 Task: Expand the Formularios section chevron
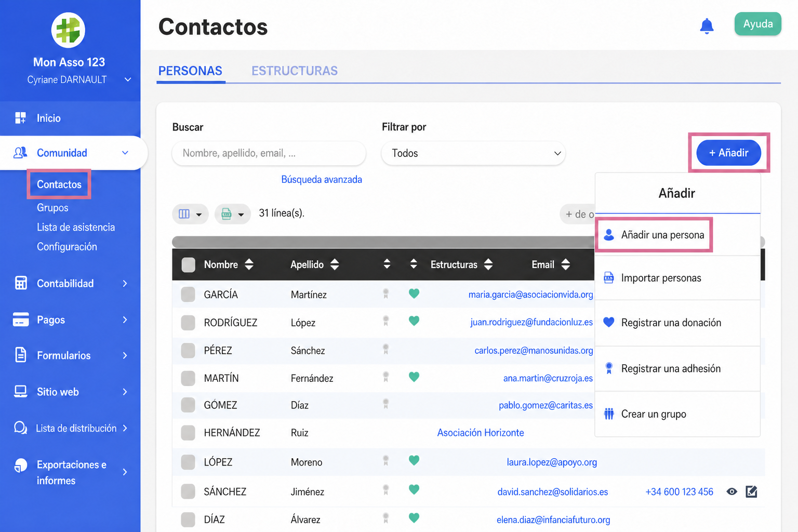click(125, 355)
